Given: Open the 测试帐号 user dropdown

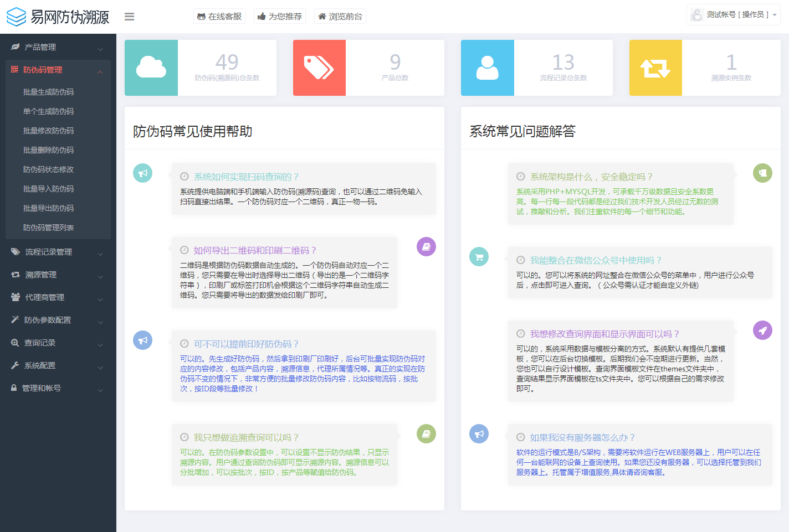Looking at the screenshot, I should point(733,15).
